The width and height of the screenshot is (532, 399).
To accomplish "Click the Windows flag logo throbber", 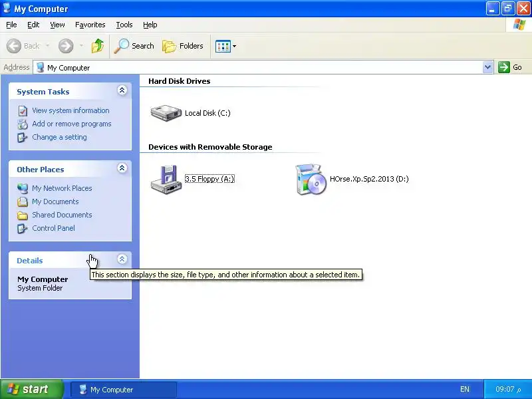I will coord(519,25).
